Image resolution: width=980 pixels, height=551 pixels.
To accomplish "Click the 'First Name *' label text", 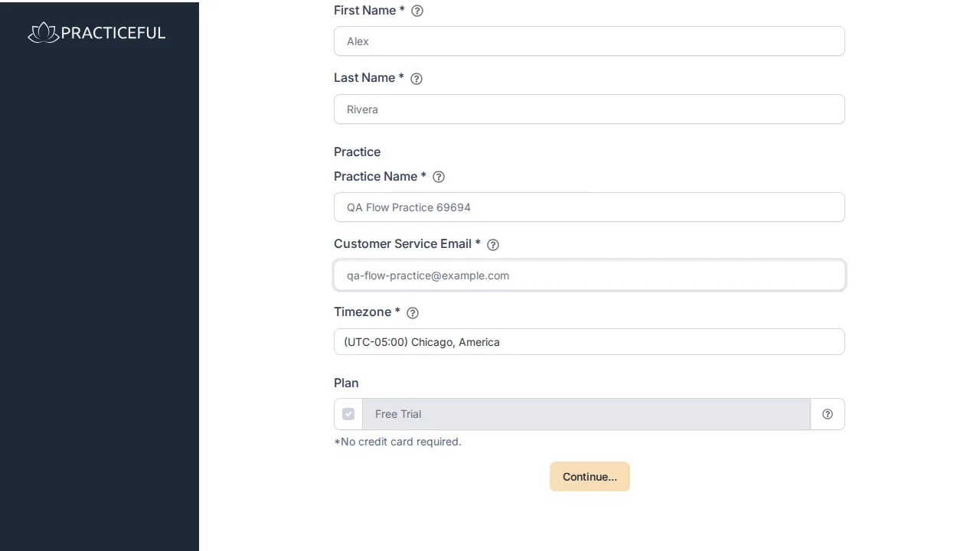I will [x=370, y=10].
